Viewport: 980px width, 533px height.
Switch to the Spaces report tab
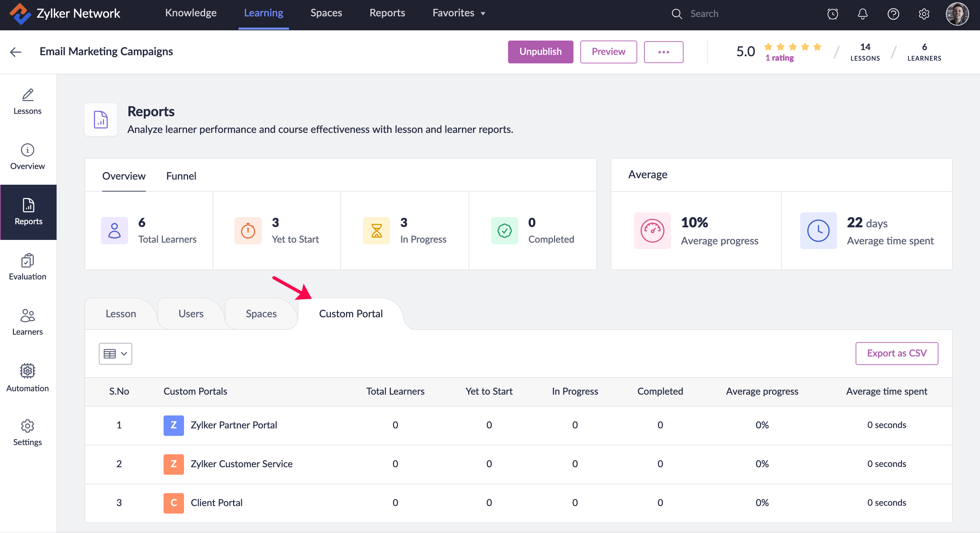pos(261,314)
